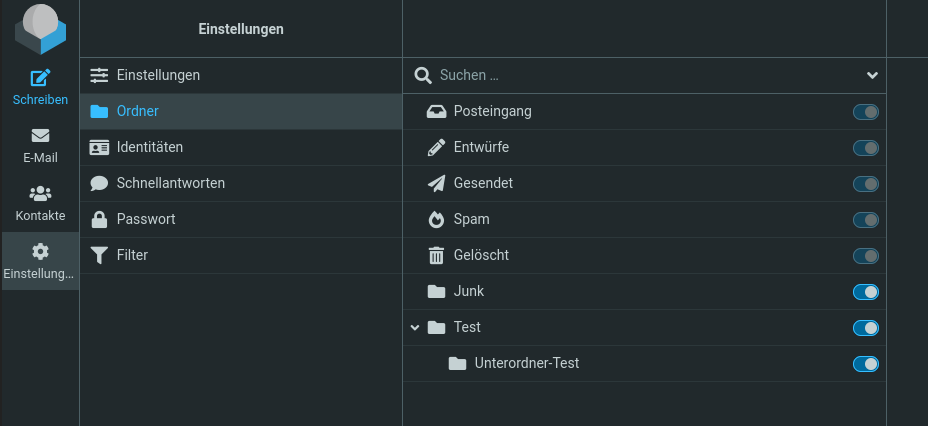Select the Posteingang folder

tap(492, 111)
